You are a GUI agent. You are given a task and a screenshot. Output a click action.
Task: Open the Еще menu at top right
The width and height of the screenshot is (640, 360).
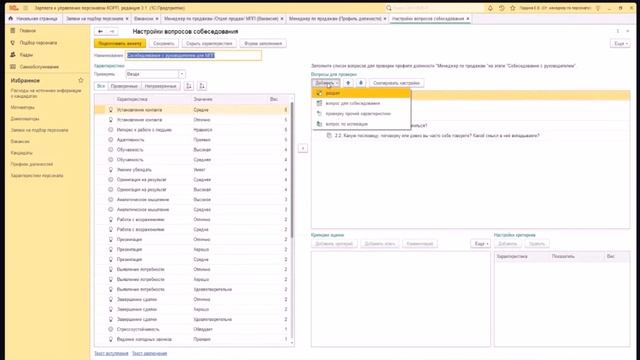[620, 43]
